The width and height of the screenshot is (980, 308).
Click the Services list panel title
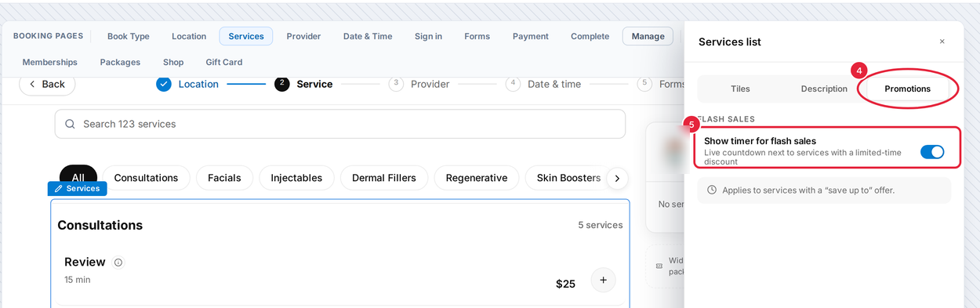(730, 42)
